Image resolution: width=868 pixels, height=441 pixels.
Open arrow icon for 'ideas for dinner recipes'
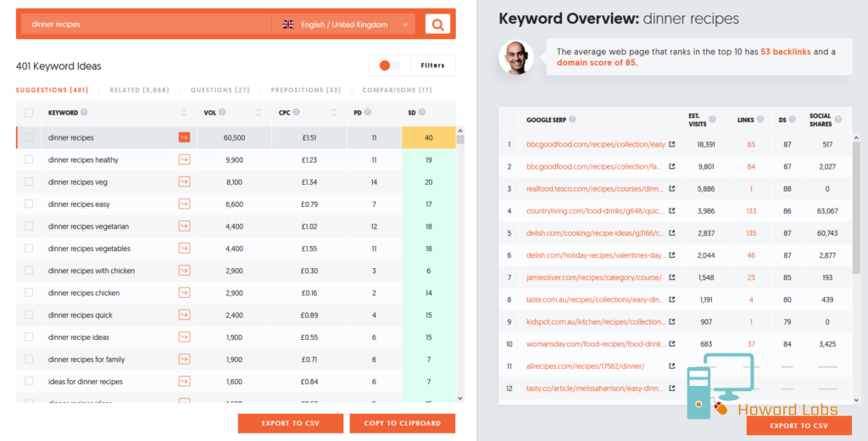pos(184,381)
